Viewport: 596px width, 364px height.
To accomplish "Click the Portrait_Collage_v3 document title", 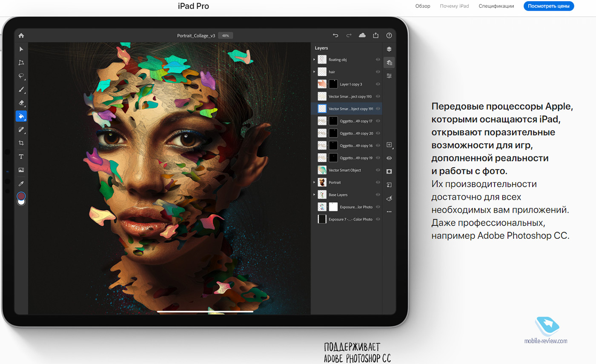I will coord(196,36).
